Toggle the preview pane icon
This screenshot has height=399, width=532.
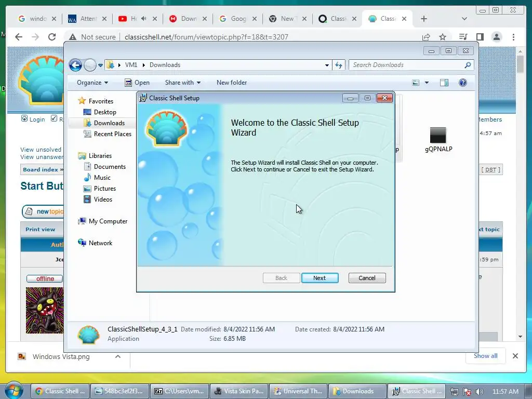coord(444,83)
